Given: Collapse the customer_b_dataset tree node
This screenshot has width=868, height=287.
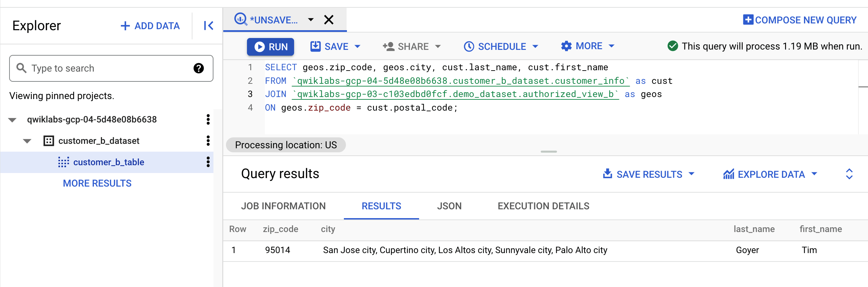Looking at the screenshot, I should 27,141.
